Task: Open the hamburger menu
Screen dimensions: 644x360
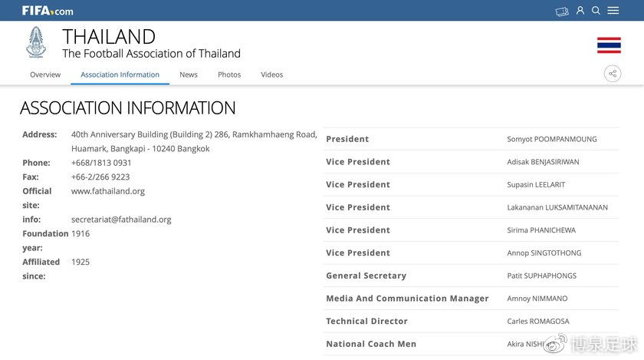Action: point(613,10)
